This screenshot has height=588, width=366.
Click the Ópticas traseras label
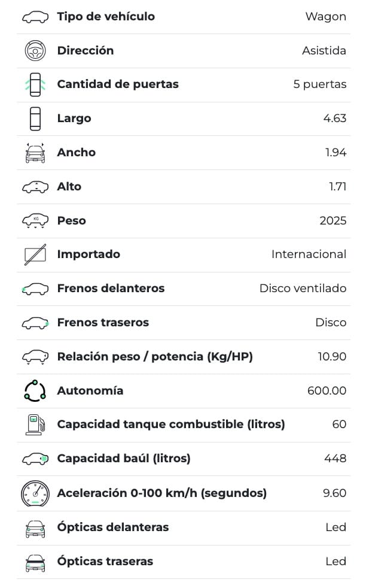coord(105,562)
